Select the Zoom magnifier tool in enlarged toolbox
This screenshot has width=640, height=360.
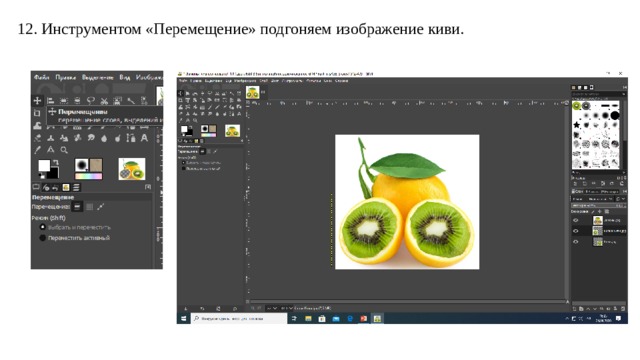(64, 150)
